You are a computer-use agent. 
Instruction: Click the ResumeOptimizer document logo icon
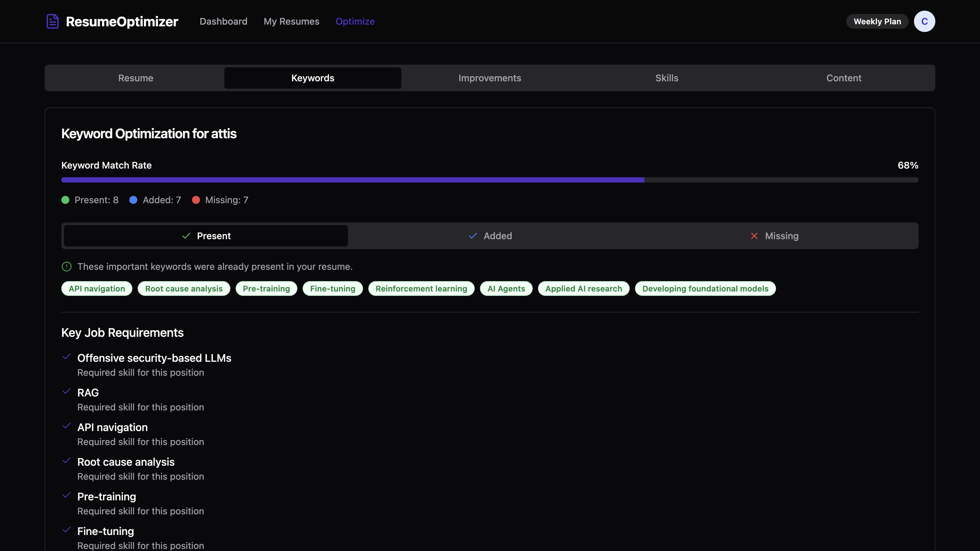[x=53, y=21]
